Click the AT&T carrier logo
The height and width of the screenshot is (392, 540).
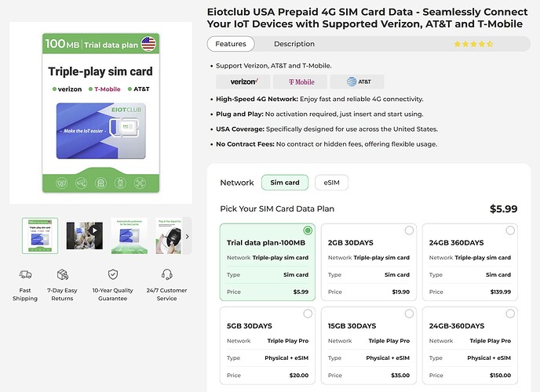point(357,82)
